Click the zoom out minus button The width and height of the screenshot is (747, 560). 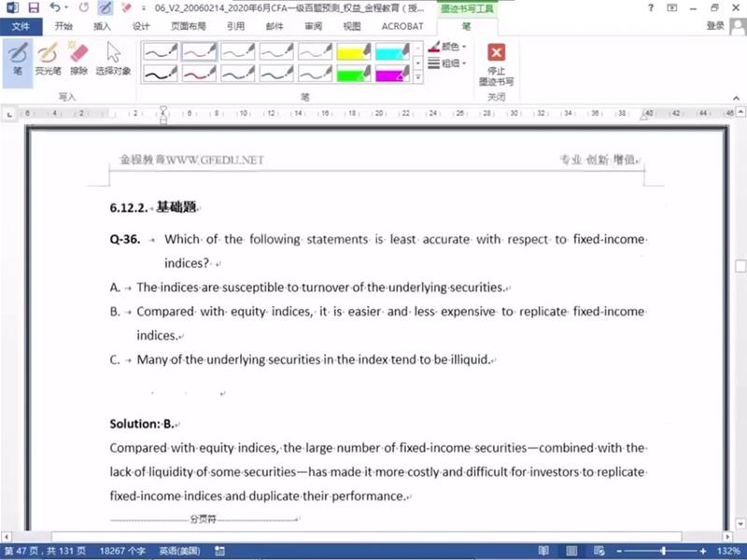(619, 552)
